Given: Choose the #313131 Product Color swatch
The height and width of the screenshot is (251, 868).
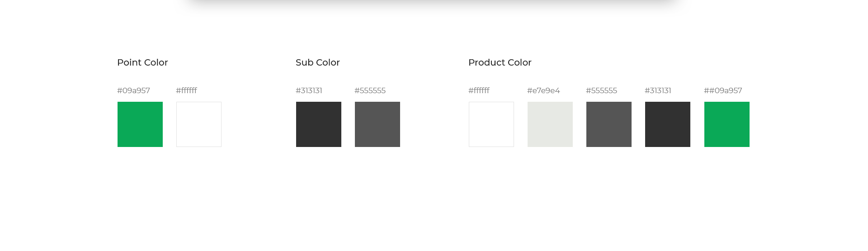Looking at the screenshot, I should [x=668, y=124].
